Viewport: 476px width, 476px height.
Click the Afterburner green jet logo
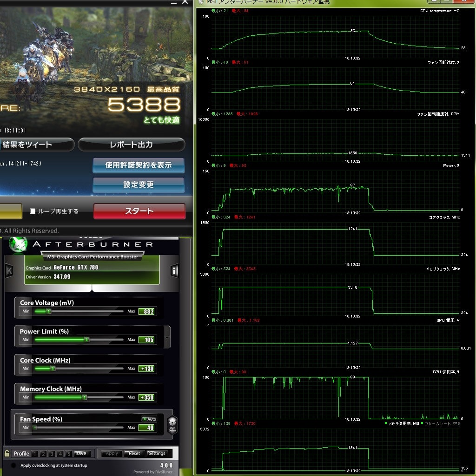pyautogui.click(x=18, y=244)
